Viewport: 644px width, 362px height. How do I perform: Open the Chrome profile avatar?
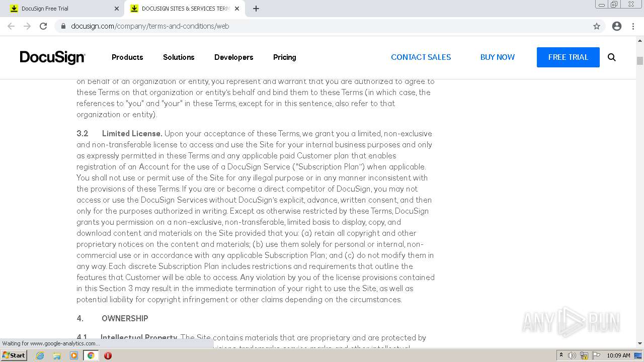(617, 26)
